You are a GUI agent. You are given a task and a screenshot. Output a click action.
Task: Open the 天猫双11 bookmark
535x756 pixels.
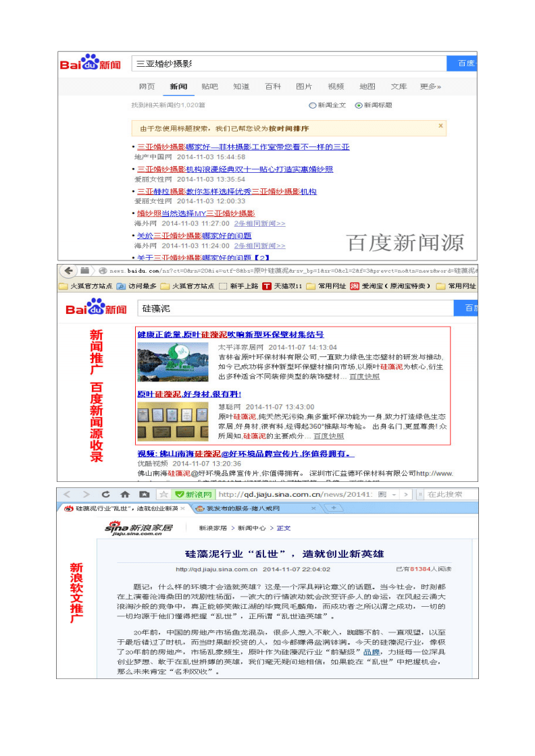282,286
